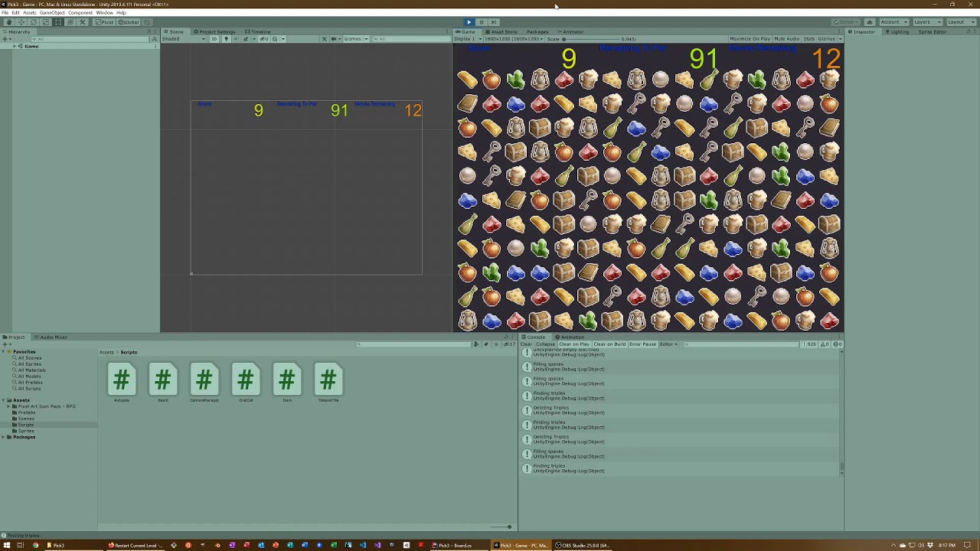Toggle Error Pause in Console
The image size is (980, 551).
[x=643, y=344]
